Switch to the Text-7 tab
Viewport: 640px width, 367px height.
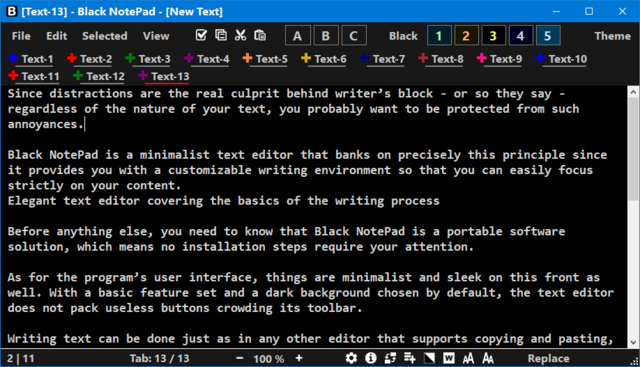click(389, 59)
